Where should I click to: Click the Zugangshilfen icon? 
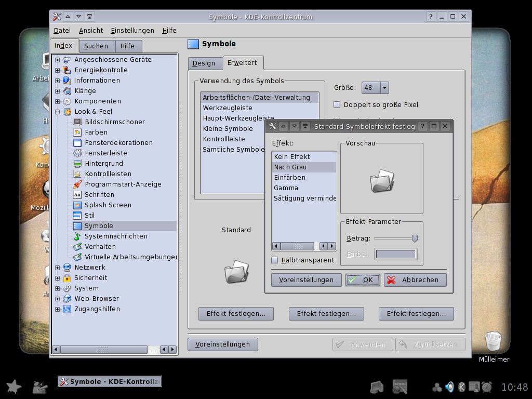tap(67, 309)
